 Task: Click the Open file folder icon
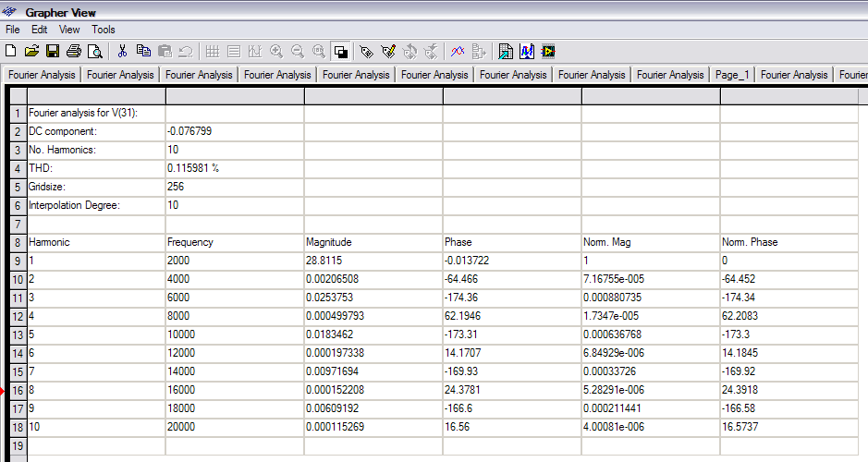point(31,52)
